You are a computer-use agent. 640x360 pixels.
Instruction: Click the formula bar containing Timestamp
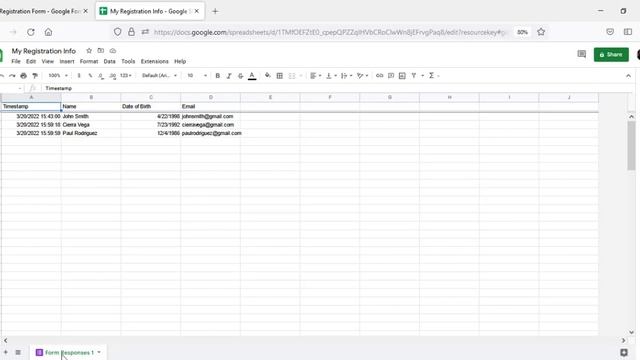(x=335, y=88)
